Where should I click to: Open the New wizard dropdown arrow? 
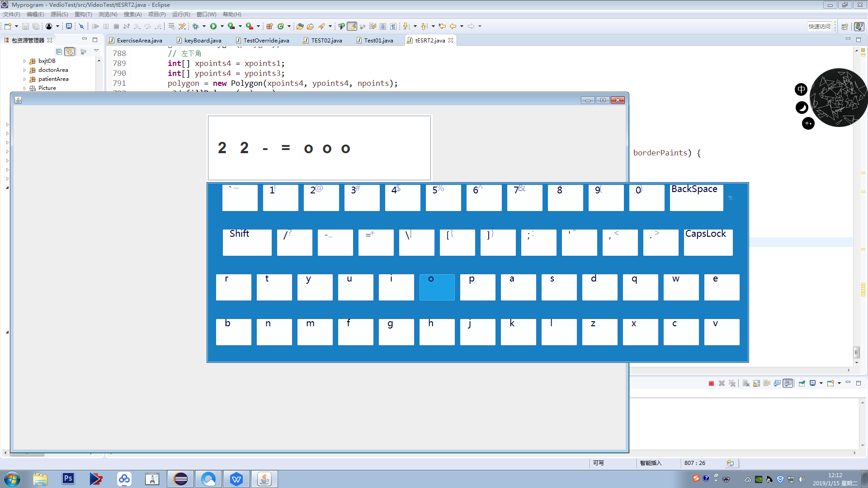pyautogui.click(x=16, y=26)
